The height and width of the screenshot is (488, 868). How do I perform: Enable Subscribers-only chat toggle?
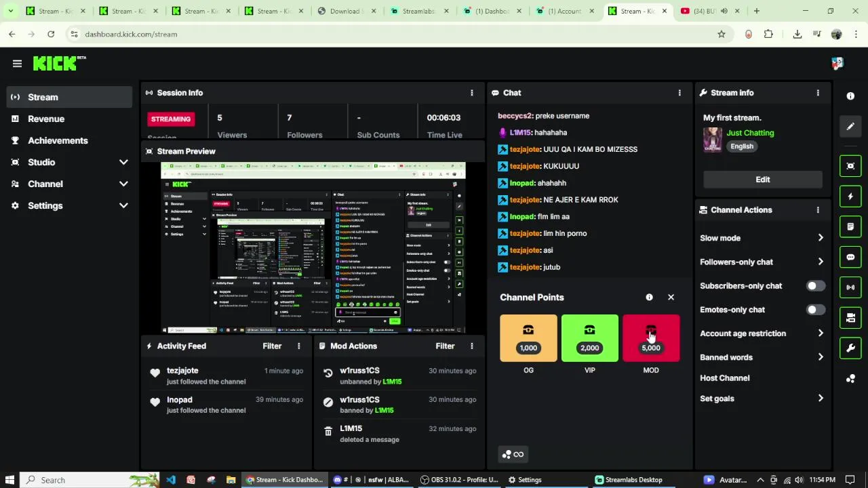click(816, 286)
